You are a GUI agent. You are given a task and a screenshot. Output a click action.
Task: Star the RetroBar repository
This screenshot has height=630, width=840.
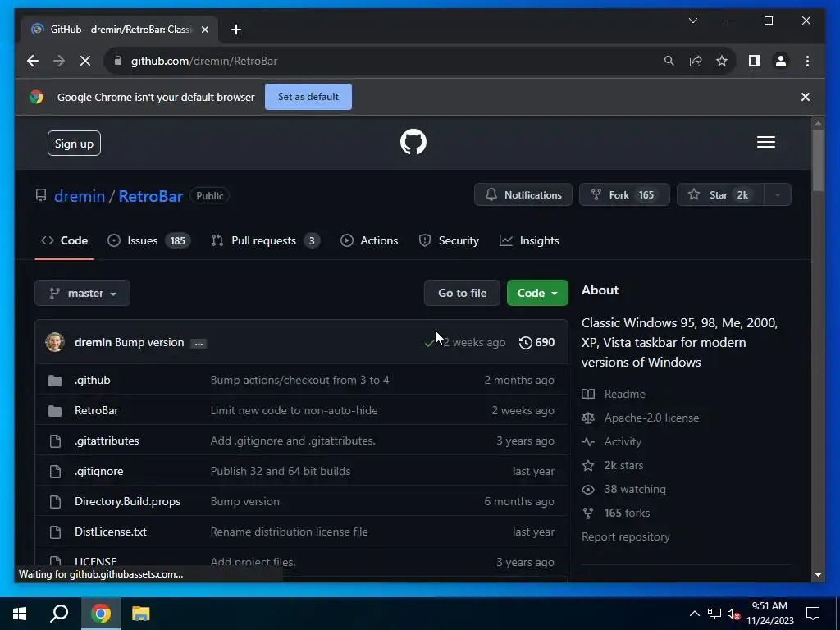[x=720, y=195]
